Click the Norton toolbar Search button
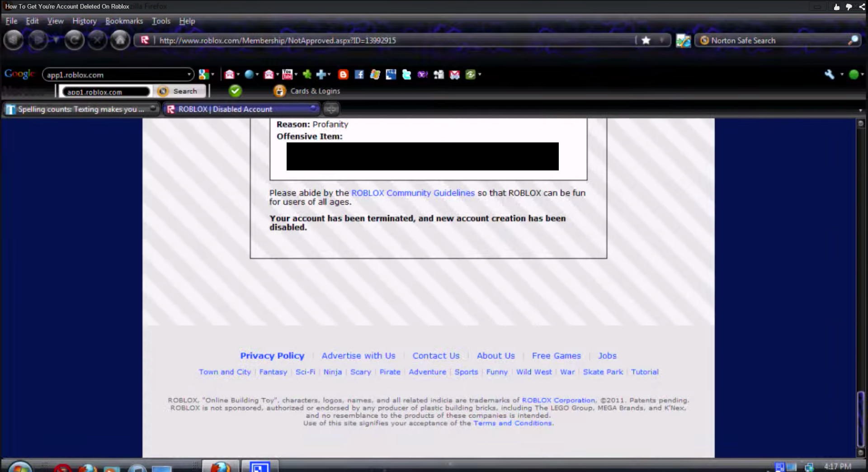 [x=179, y=91]
